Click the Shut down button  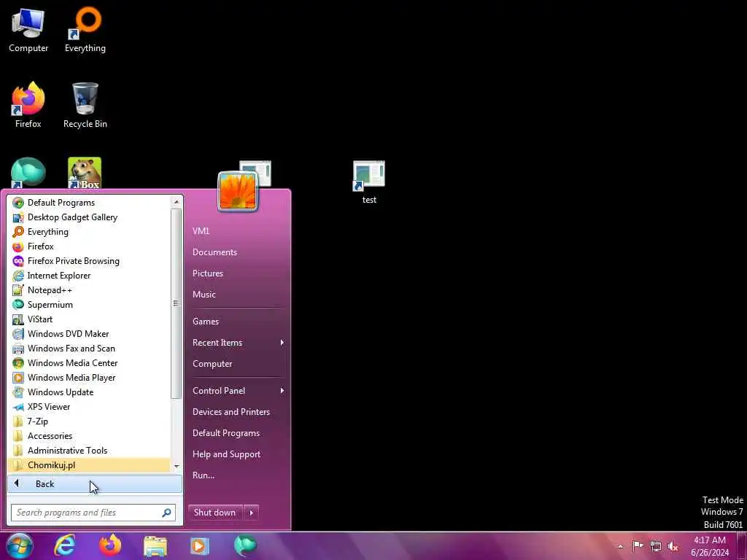coord(215,513)
